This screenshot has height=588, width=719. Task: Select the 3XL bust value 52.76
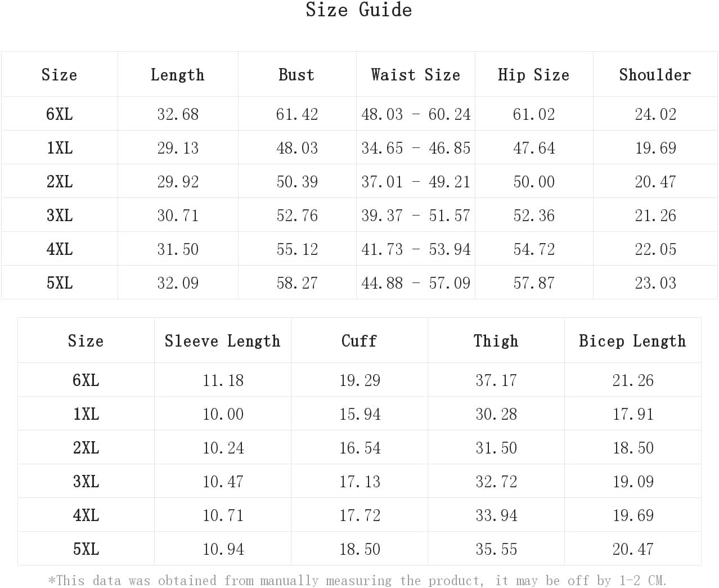297,216
